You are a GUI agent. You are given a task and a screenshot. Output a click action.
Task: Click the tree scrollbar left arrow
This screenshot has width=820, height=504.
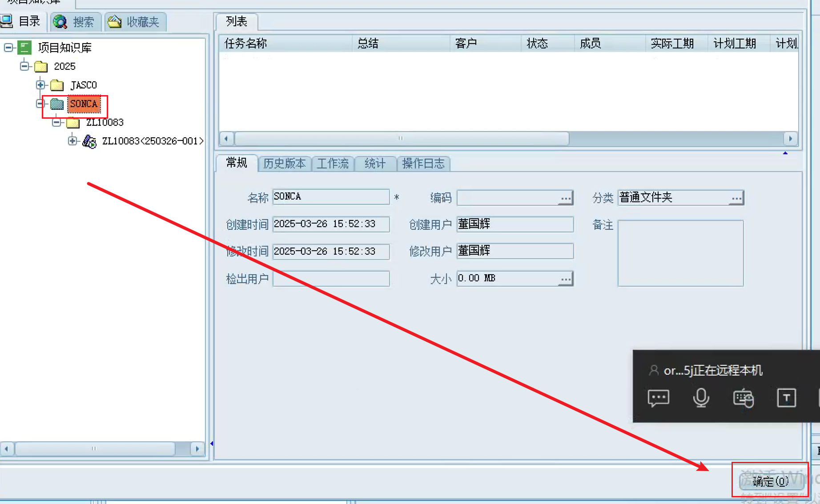pyautogui.click(x=7, y=448)
